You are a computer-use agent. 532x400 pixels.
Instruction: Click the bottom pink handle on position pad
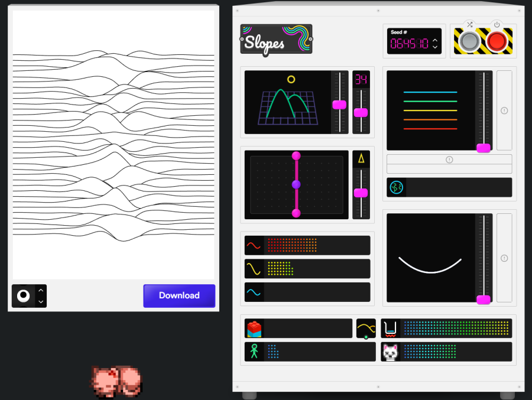click(296, 213)
